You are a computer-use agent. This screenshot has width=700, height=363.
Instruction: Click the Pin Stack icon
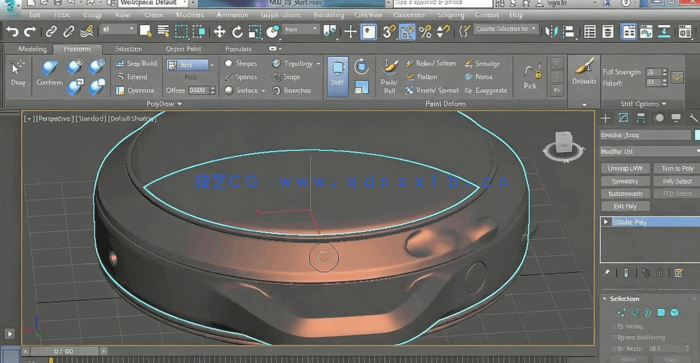[606, 273]
